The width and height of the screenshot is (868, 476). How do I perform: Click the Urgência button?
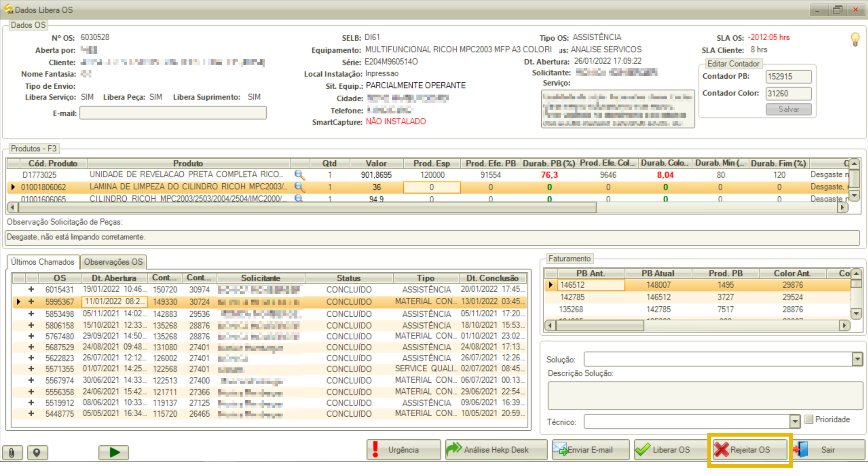pyautogui.click(x=403, y=450)
